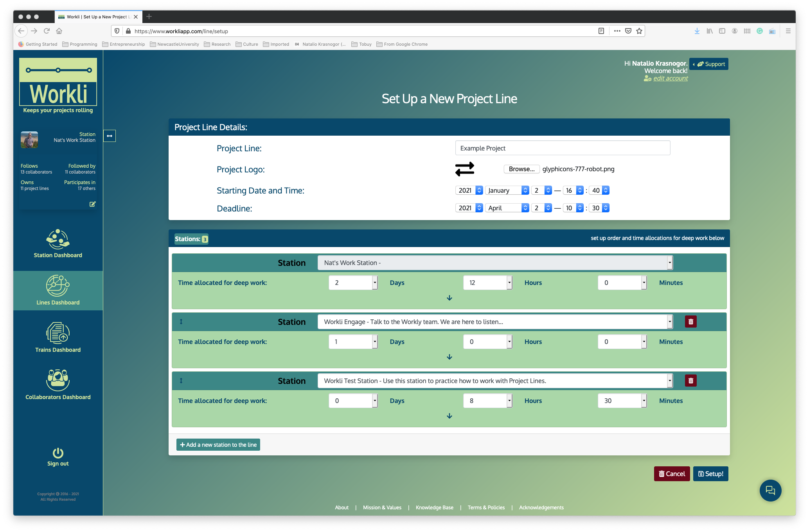Viewport: 809px width, 532px height.
Task: Open the Station Dashboard icon
Action: point(58,239)
